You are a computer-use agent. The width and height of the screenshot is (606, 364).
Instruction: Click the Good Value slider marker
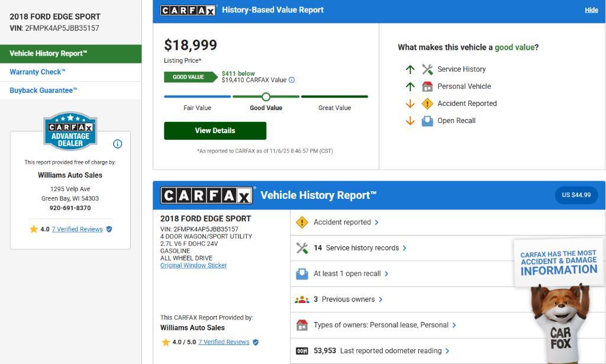[x=266, y=96]
